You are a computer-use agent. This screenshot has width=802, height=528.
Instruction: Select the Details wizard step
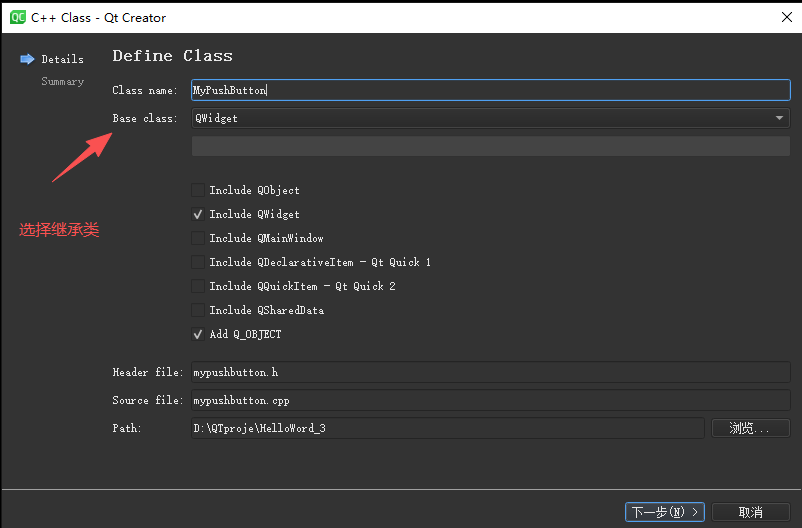pos(62,59)
